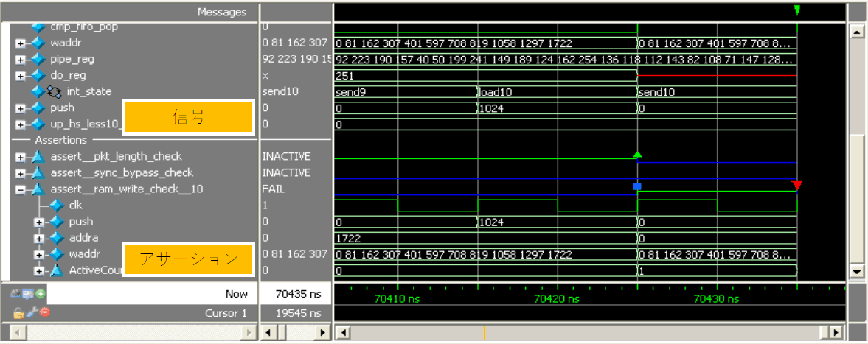This screenshot has width=868, height=344.
Task: Click the blue square assertion marker
Action: (637, 187)
